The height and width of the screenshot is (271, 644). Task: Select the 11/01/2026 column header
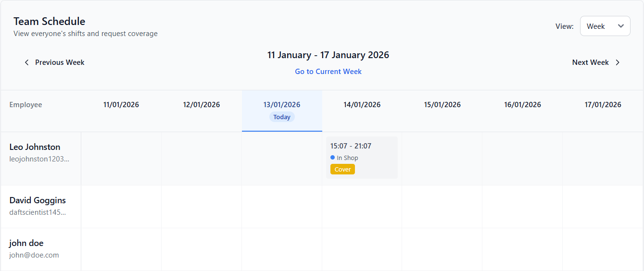pos(121,105)
